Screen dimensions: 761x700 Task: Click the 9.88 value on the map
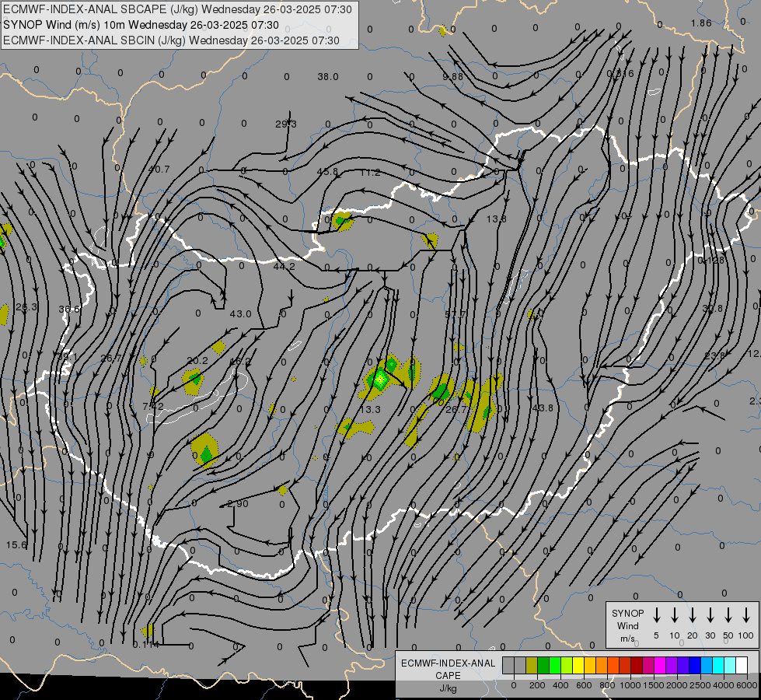pyautogui.click(x=453, y=77)
